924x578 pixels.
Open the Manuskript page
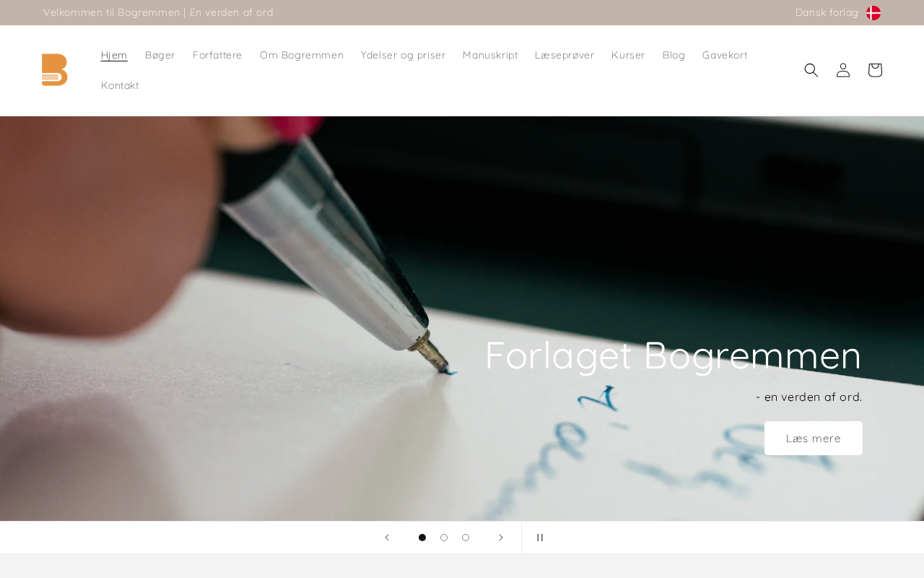click(x=490, y=55)
